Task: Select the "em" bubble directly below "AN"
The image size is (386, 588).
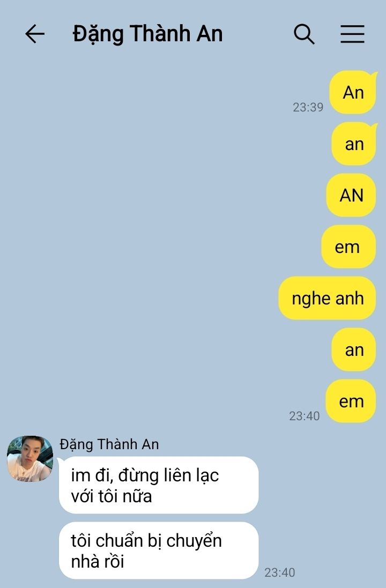Action: click(348, 247)
